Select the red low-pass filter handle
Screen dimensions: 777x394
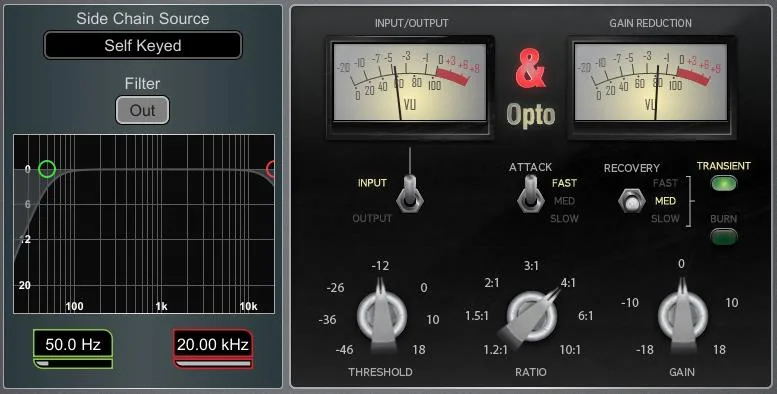click(271, 169)
